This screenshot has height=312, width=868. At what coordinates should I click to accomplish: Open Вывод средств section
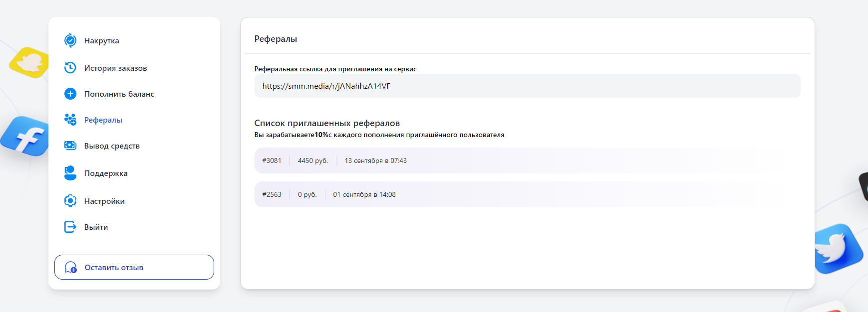click(x=112, y=146)
